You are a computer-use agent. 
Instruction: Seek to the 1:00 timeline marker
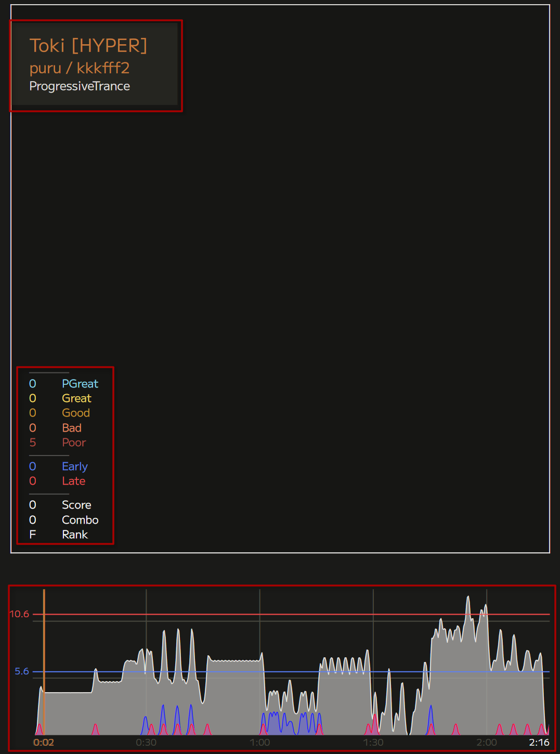259,743
